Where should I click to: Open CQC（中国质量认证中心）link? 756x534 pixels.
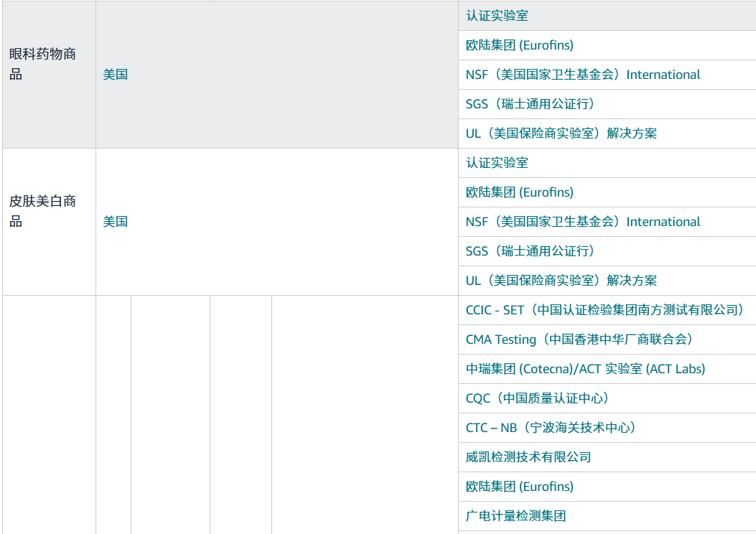click(537, 398)
